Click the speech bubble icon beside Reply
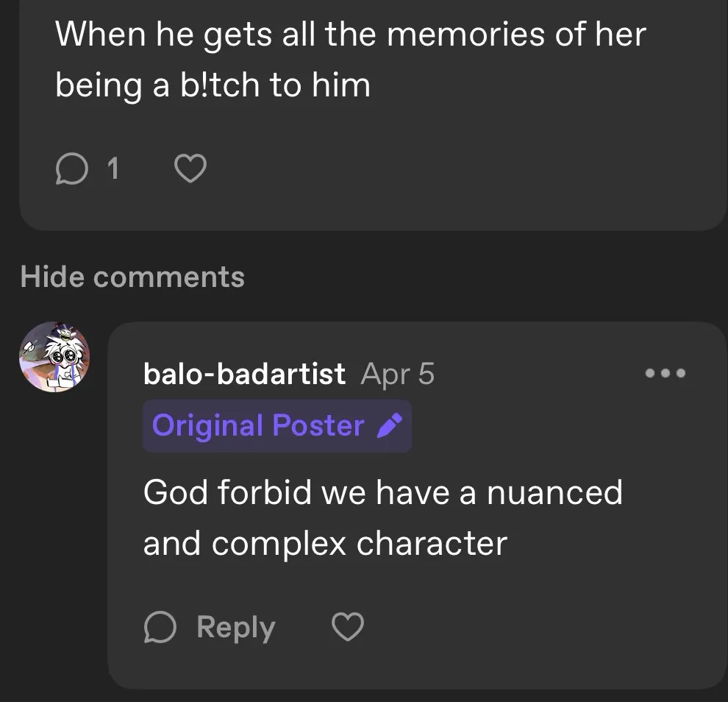 coord(160,628)
